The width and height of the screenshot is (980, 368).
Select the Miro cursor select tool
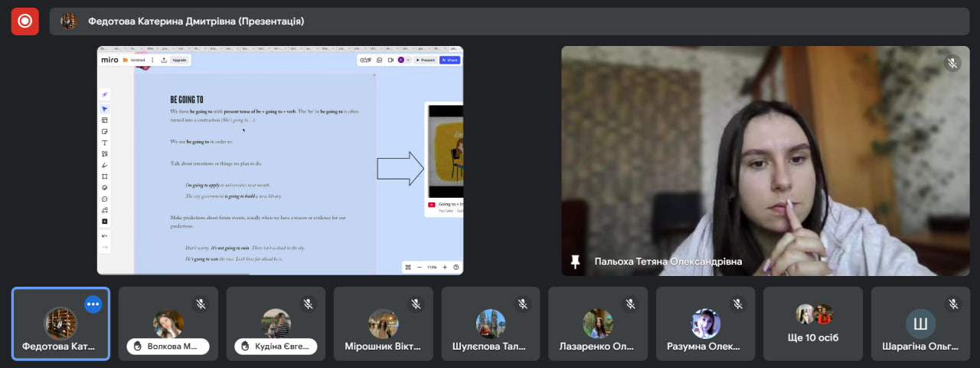click(x=105, y=109)
